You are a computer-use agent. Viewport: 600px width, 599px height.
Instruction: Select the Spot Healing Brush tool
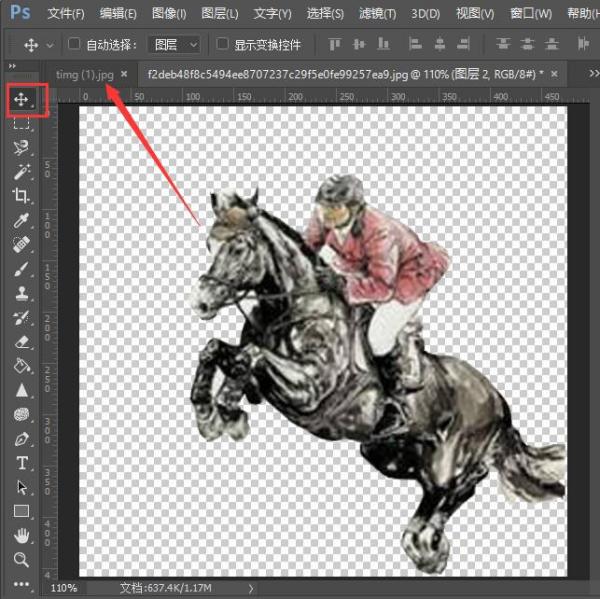21,244
